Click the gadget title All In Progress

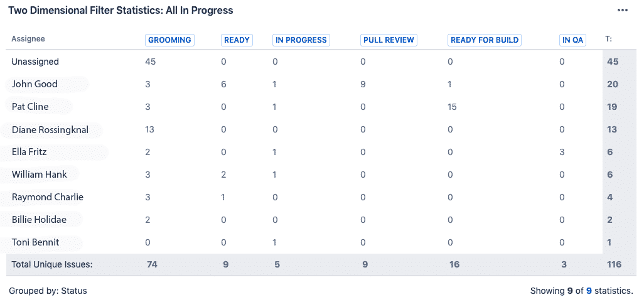[x=120, y=10]
